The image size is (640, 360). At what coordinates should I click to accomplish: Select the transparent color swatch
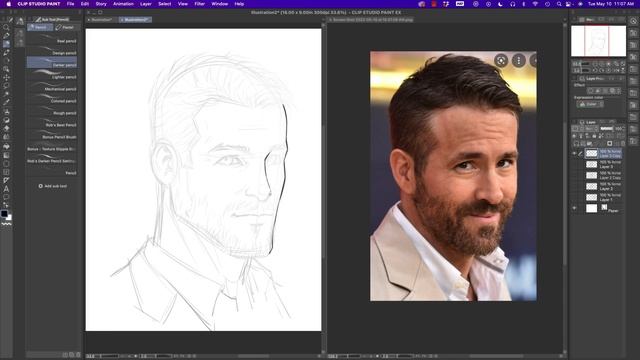(x=6, y=224)
